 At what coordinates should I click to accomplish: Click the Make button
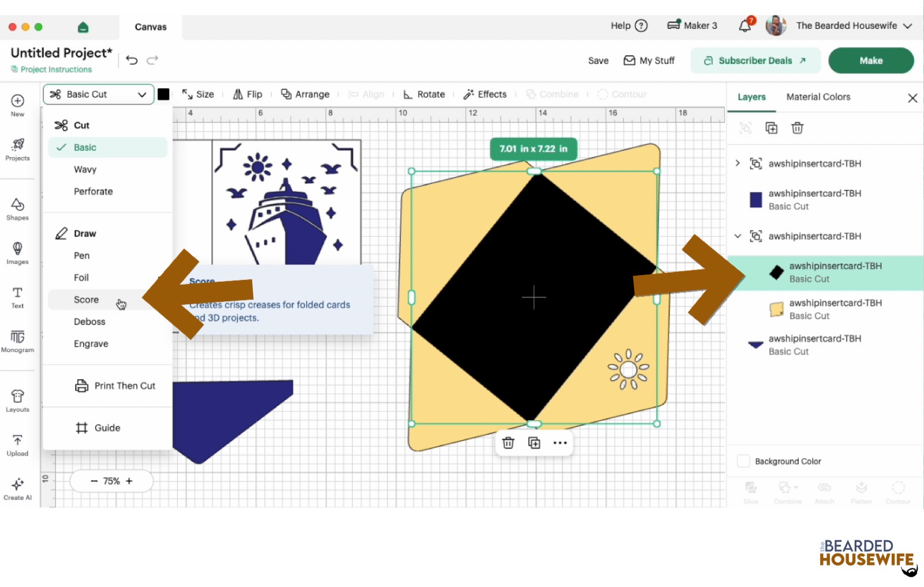871,61
